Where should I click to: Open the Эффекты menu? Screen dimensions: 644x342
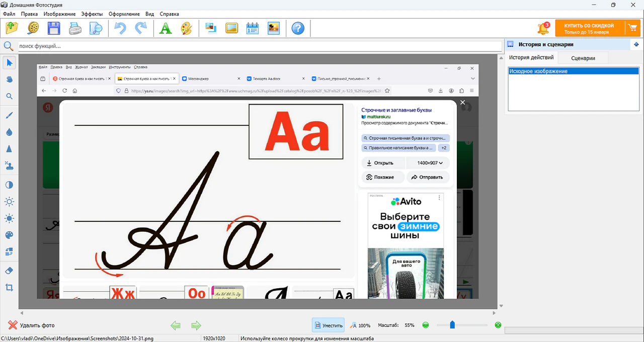click(x=92, y=14)
